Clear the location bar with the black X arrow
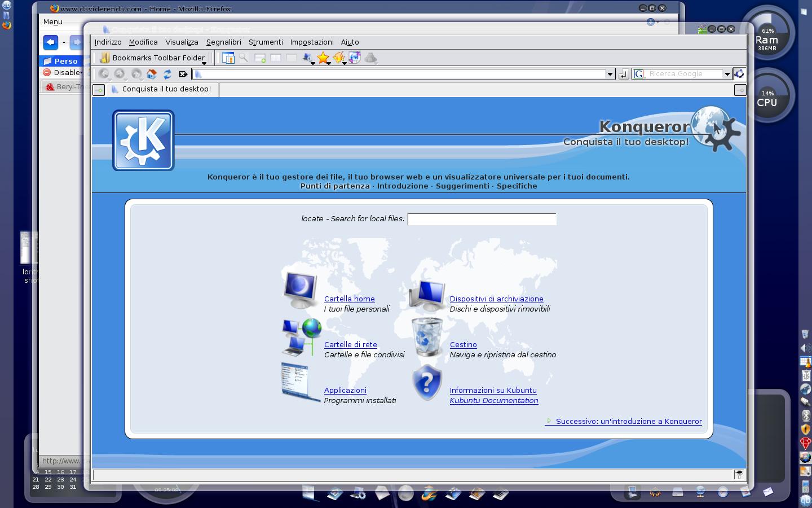Image resolution: width=812 pixels, height=508 pixels. pos(183,74)
